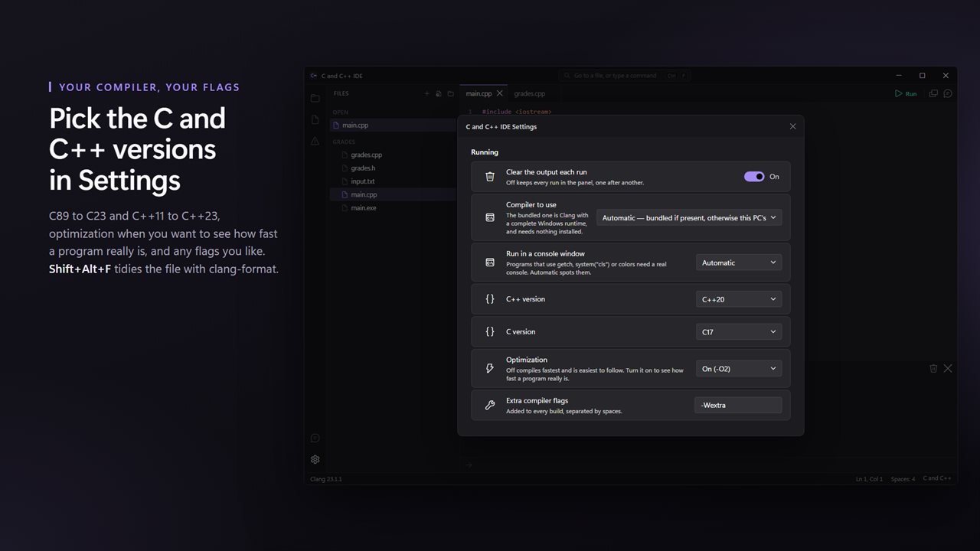Click the Go to a file search box

(624, 76)
